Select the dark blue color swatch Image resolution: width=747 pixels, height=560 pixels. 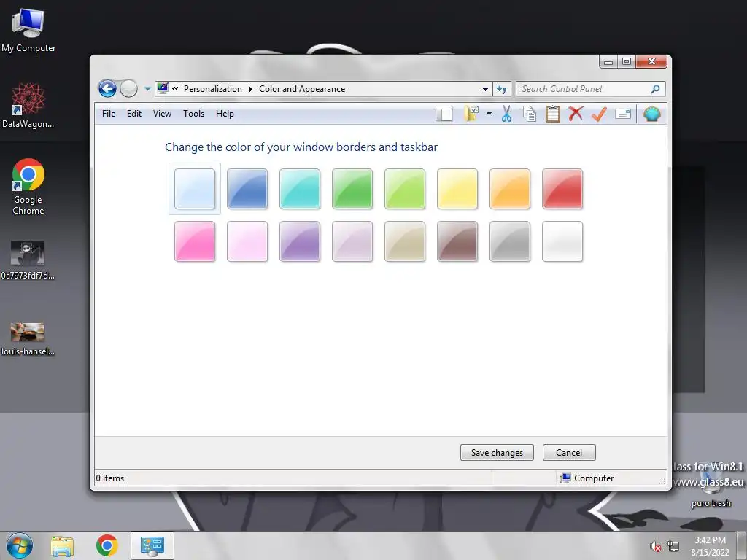coord(247,189)
